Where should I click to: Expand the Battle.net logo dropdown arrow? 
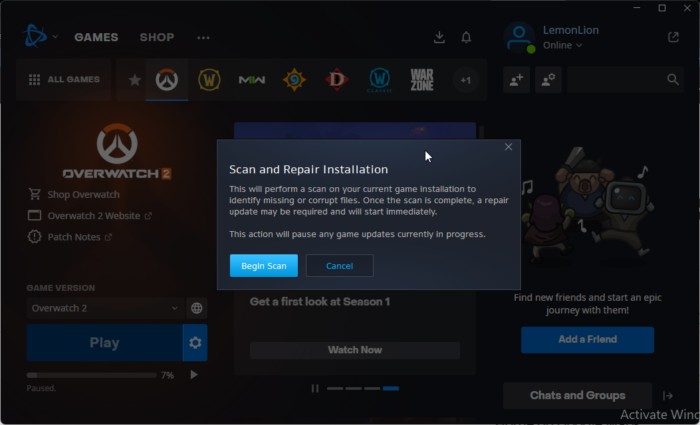pos(55,37)
